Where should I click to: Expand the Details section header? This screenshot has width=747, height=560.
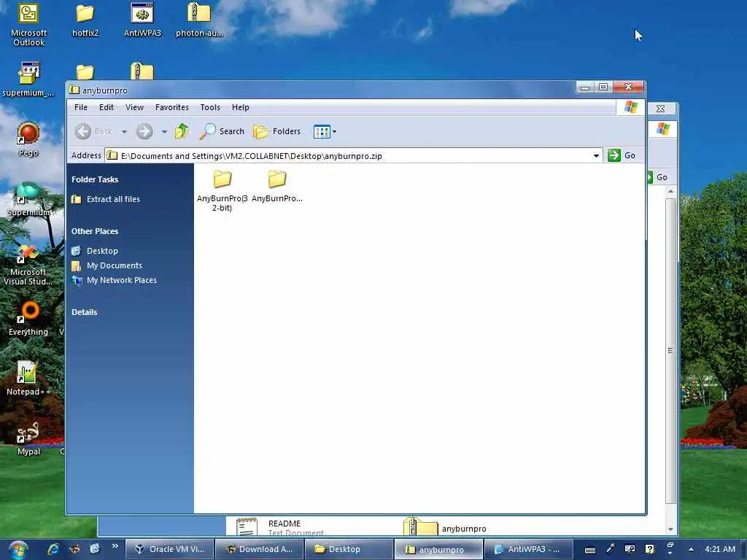[85, 312]
